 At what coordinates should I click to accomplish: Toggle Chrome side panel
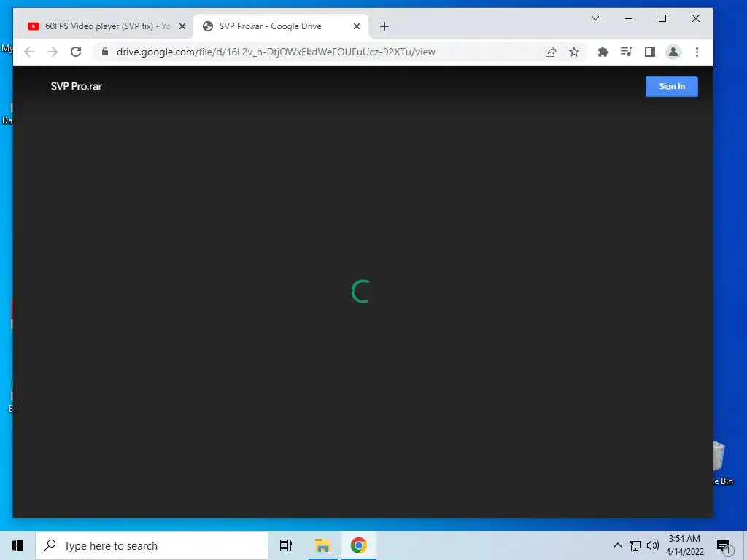pyautogui.click(x=649, y=52)
